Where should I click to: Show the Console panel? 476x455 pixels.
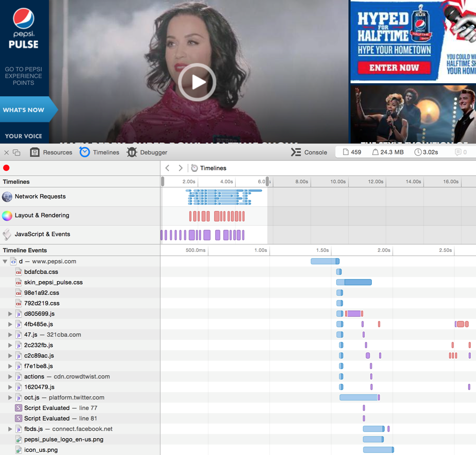click(x=309, y=152)
